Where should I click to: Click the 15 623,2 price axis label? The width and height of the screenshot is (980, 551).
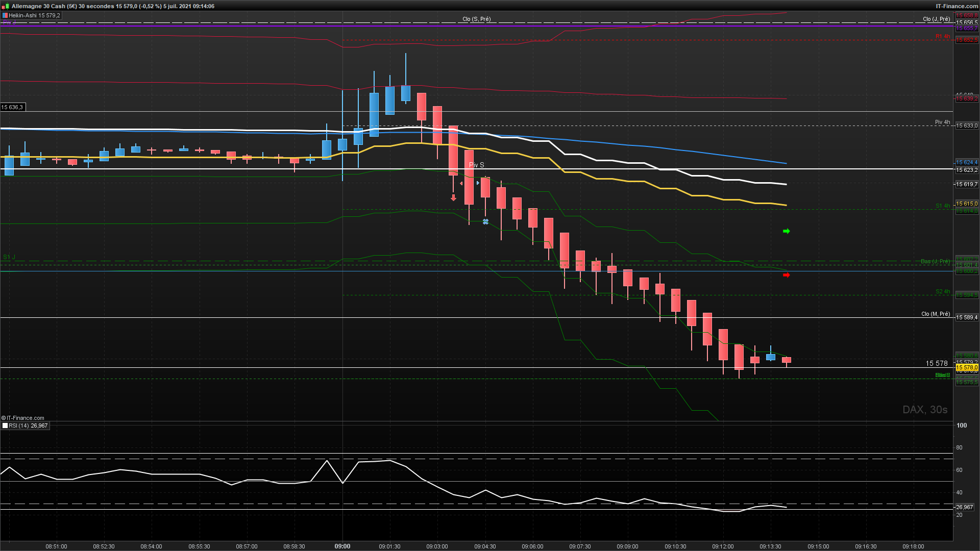pos(967,170)
